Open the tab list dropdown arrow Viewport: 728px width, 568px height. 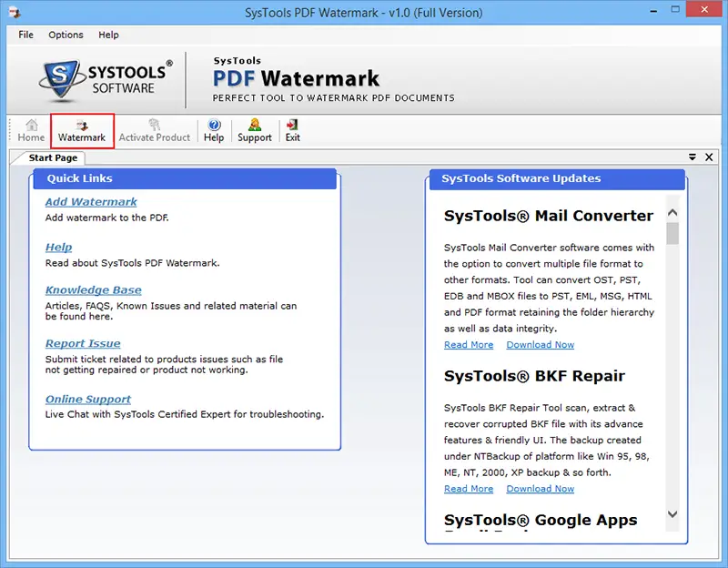tap(693, 157)
